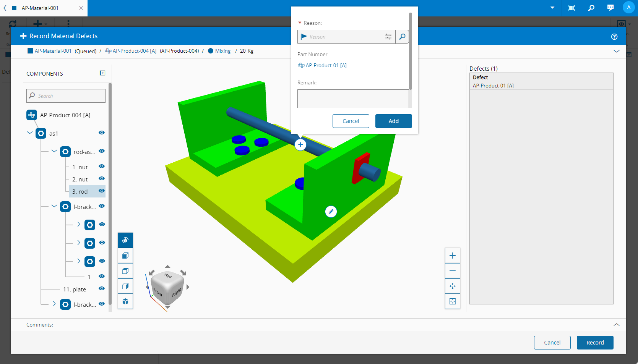
Task: Toggle visibility of 3. rod
Action: [x=102, y=191]
